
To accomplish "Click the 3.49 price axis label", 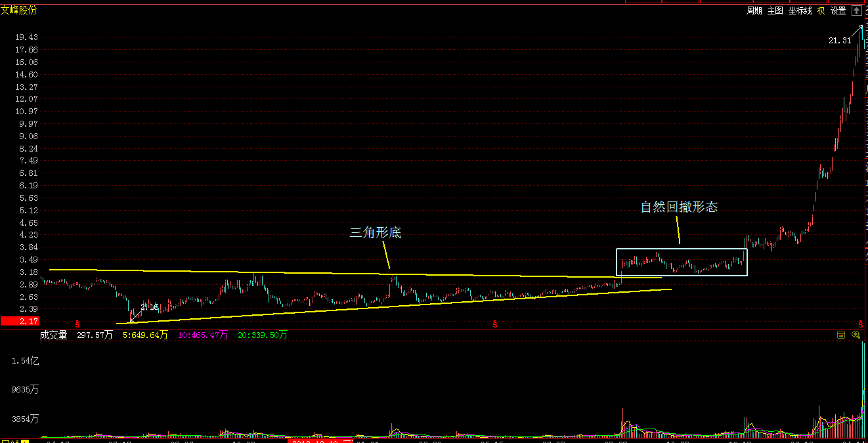I will tap(28, 260).
